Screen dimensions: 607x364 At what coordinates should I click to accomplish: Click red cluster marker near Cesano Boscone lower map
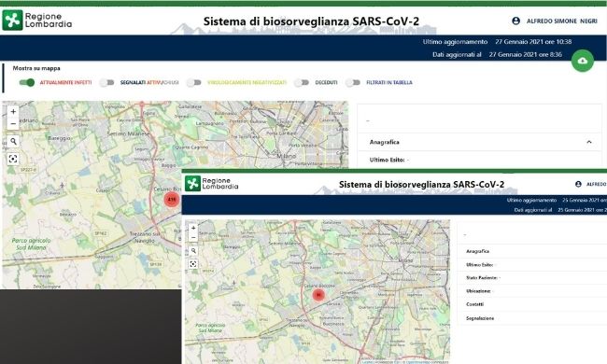(x=318, y=295)
